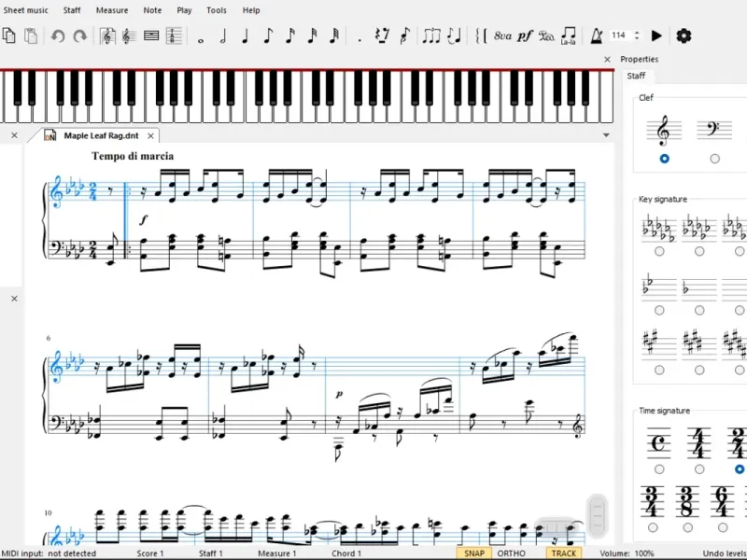Viewport: 747px width, 560px height.
Task: Select the sixty-fourth note duration
Action: [x=334, y=36]
